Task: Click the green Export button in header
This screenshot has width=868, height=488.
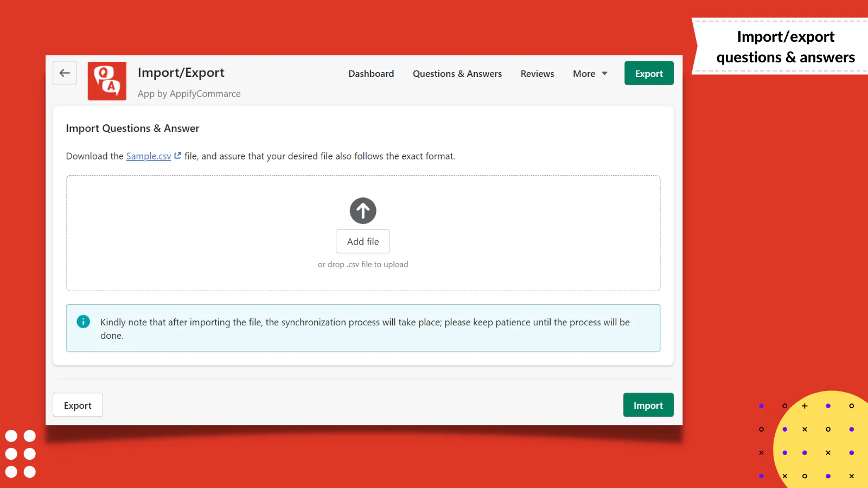Action: 649,73
